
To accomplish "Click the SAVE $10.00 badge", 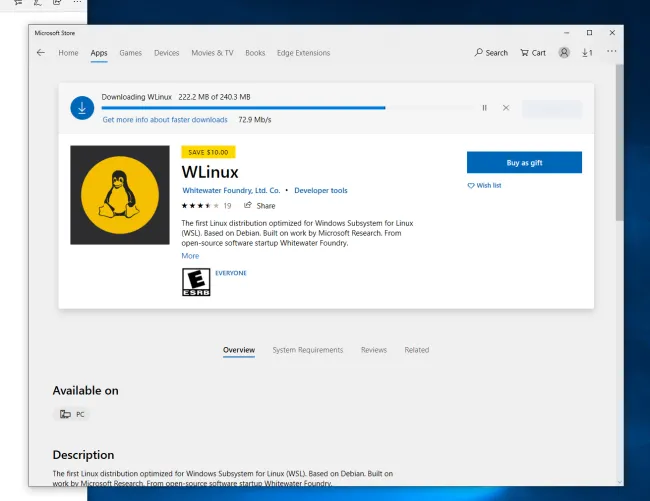I will pyautogui.click(x=208, y=152).
